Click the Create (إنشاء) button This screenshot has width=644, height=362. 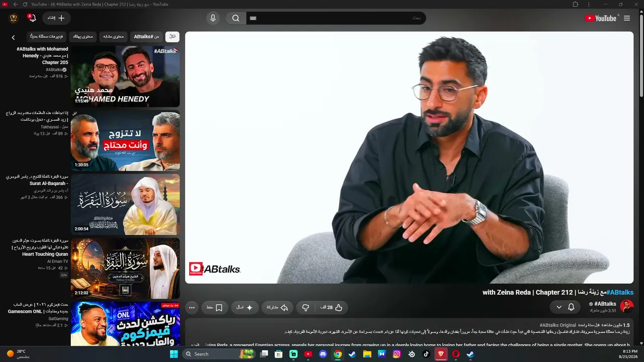[56, 18]
